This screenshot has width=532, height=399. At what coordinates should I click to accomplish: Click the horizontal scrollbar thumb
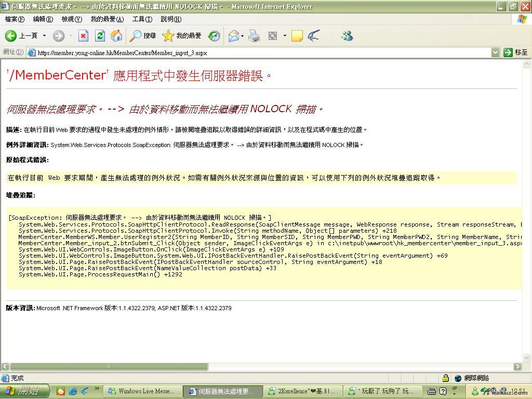(109, 367)
